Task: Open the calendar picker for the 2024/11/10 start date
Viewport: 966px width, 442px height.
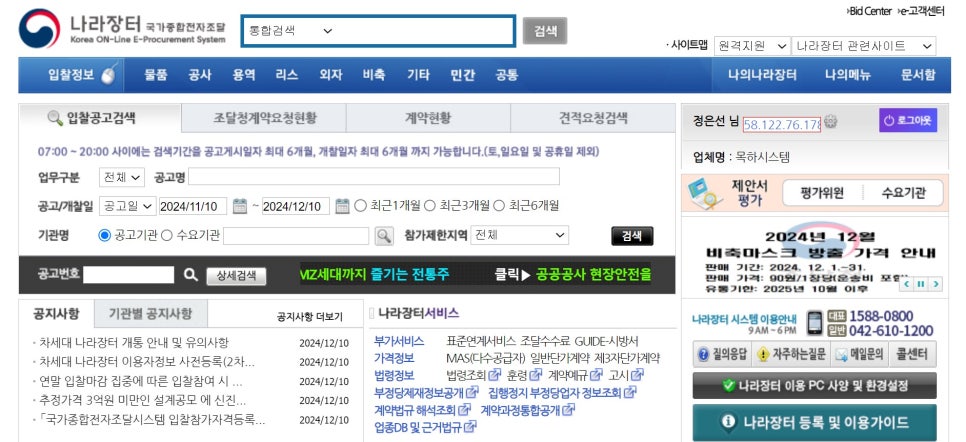Action: (x=240, y=206)
